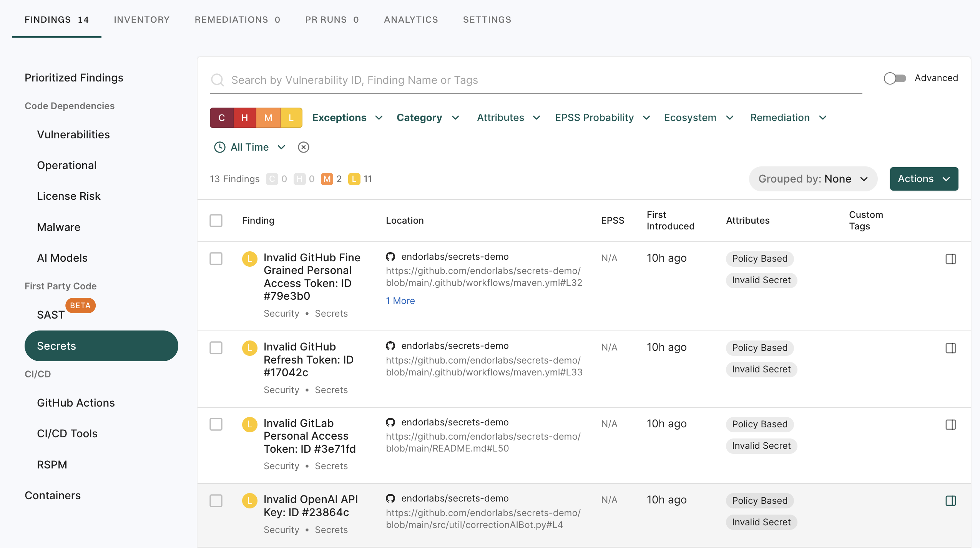Click low severity badge on OpenAI API Key finding
The width and height of the screenshot is (980, 548).
(249, 501)
